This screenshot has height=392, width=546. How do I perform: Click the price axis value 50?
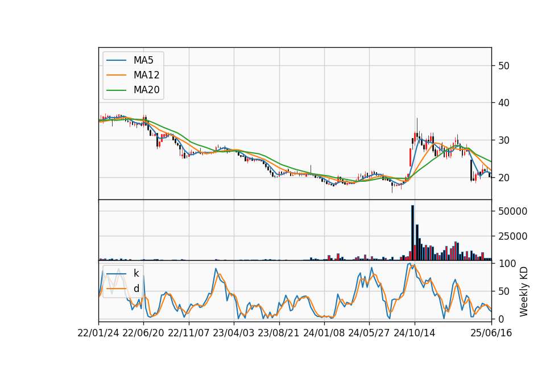[x=503, y=66]
